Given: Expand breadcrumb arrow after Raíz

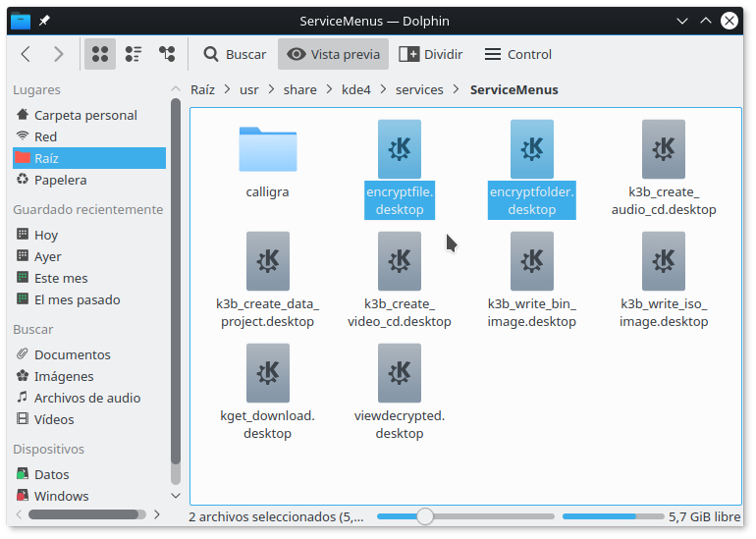Looking at the screenshot, I should pyautogui.click(x=228, y=89).
